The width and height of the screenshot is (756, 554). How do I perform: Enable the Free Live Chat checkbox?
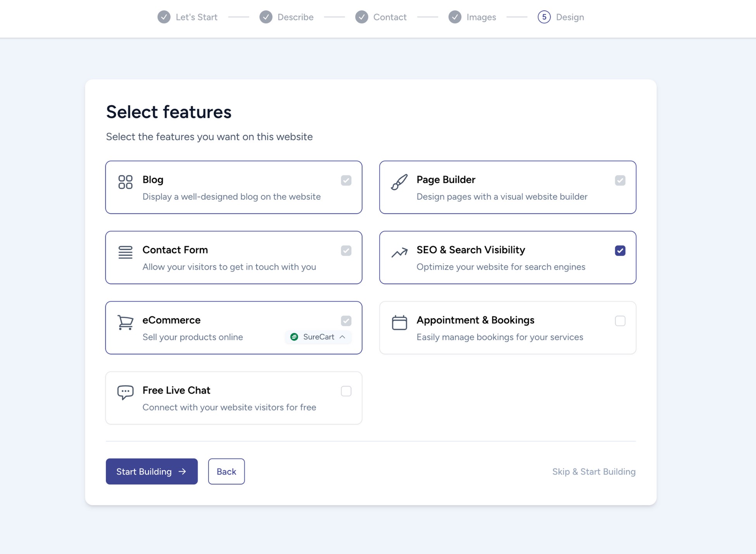click(346, 391)
